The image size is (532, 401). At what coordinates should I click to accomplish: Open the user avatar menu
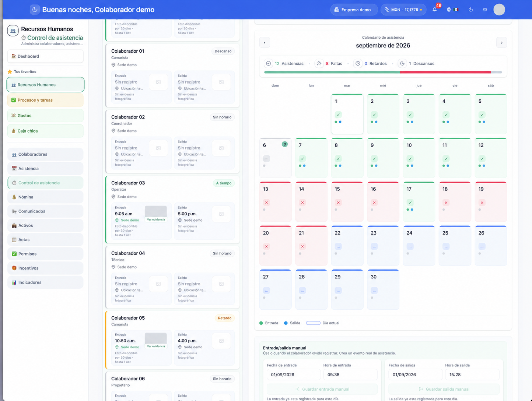499,10
